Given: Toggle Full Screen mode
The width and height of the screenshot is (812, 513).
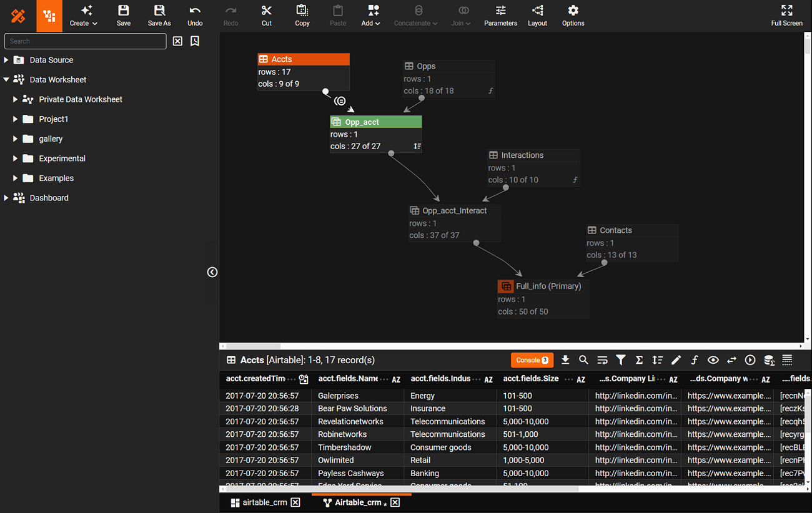Looking at the screenshot, I should [x=786, y=16].
